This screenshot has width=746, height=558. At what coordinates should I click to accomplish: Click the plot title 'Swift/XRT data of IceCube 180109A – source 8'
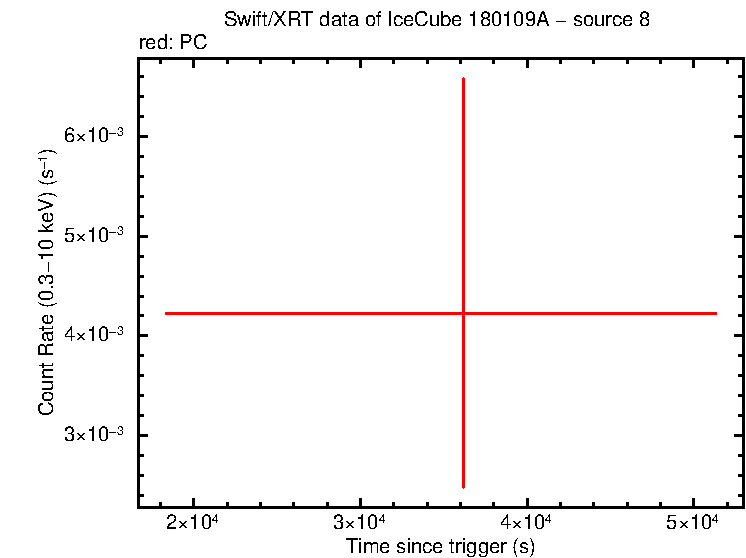coord(437,20)
